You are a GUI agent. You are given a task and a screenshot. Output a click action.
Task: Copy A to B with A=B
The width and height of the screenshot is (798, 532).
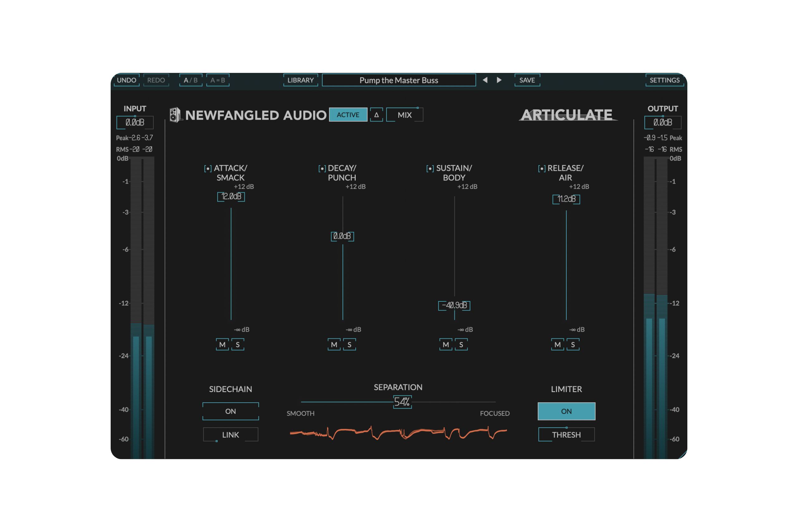pyautogui.click(x=218, y=80)
